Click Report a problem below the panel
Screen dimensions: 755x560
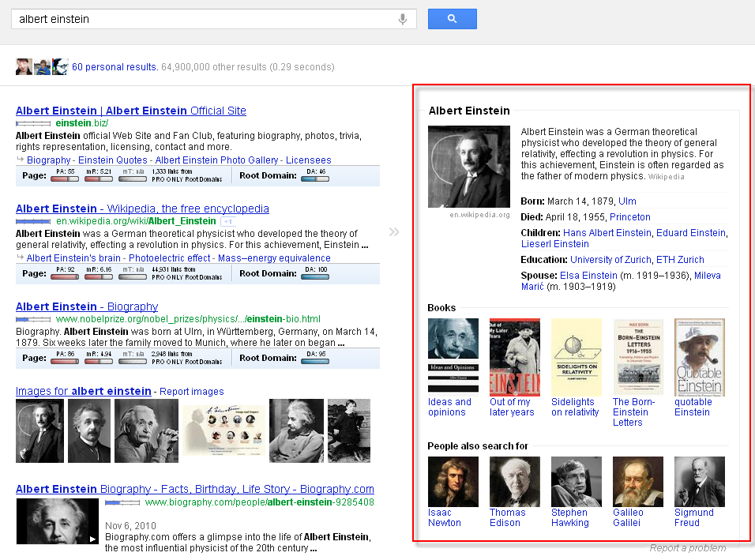[687, 548]
